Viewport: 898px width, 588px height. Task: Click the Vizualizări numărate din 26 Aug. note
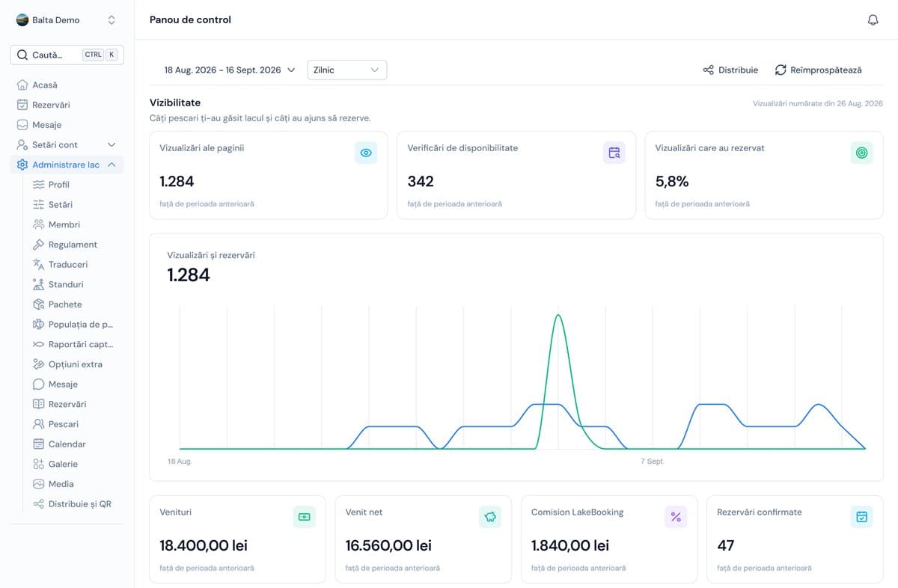tap(818, 104)
